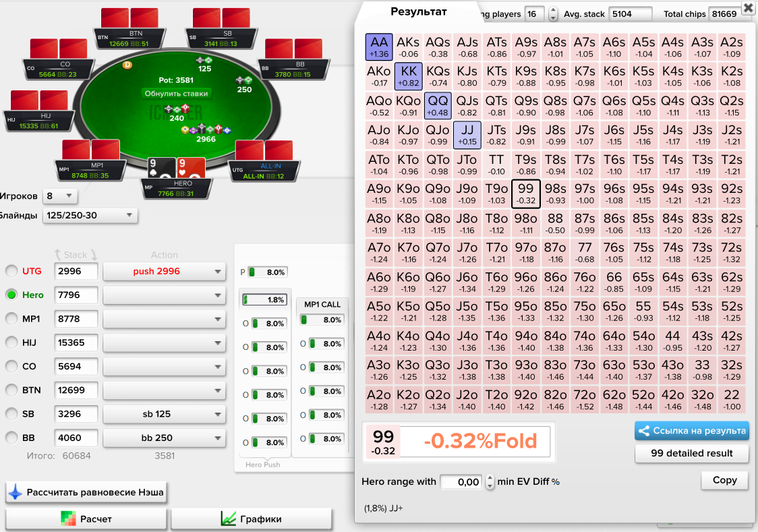758x532 pixels.
Task: Select the HIJ radio button
Action: pos(11,342)
